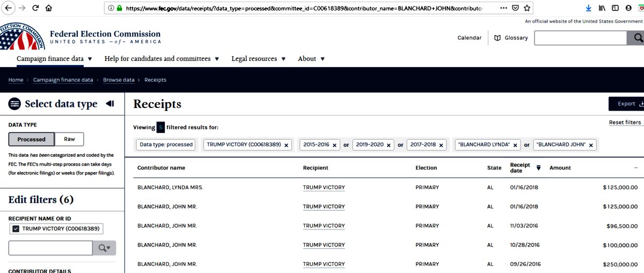Screen dimensions: 644x273
Task: Remove the 2019–2020 filter tag
Action: pos(388,145)
